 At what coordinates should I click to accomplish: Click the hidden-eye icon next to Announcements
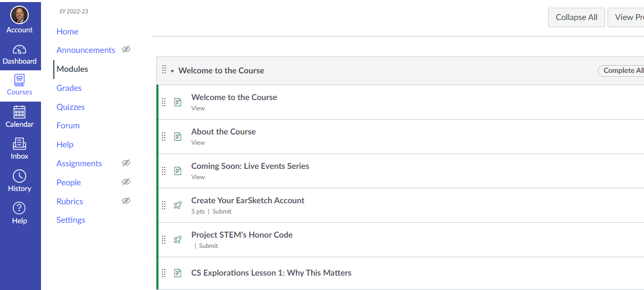point(126,50)
